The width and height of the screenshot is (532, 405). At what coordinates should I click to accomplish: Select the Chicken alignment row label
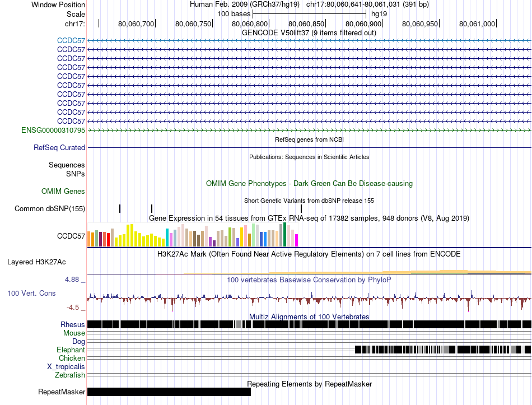coord(72,358)
